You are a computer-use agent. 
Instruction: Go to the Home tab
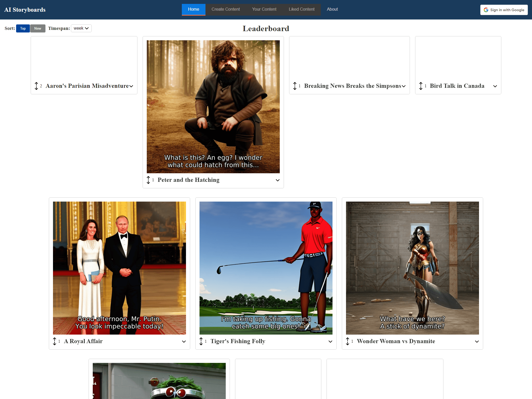[194, 9]
